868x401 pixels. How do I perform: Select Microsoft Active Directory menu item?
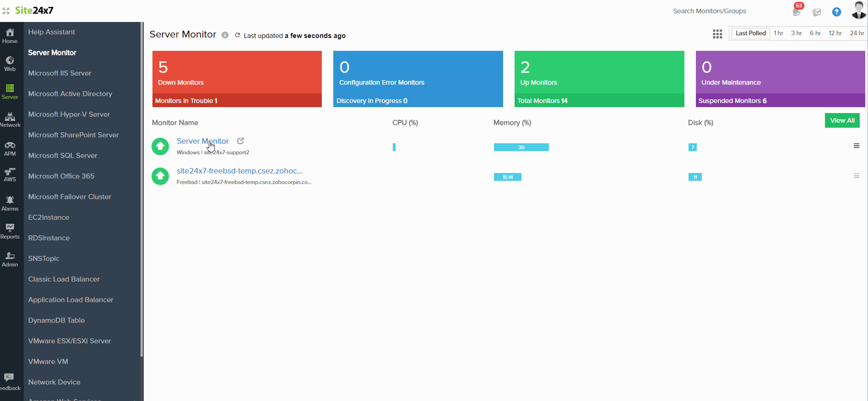[x=70, y=94]
